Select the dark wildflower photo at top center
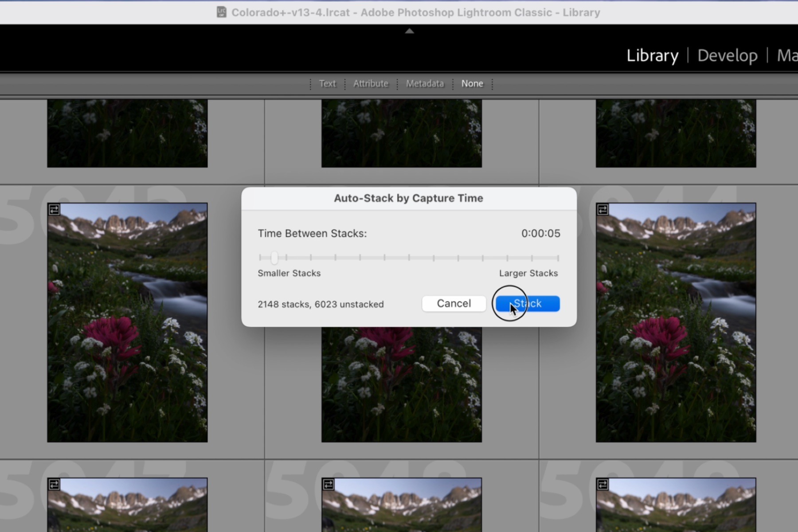This screenshot has height=532, width=798. pos(402,133)
